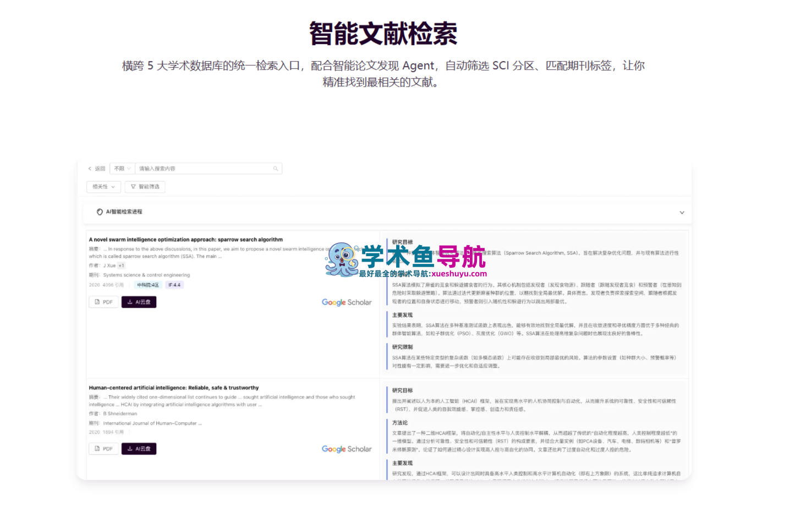Select the IF:4.4 impact factor tag
The image size is (812, 520).
pyautogui.click(x=174, y=285)
